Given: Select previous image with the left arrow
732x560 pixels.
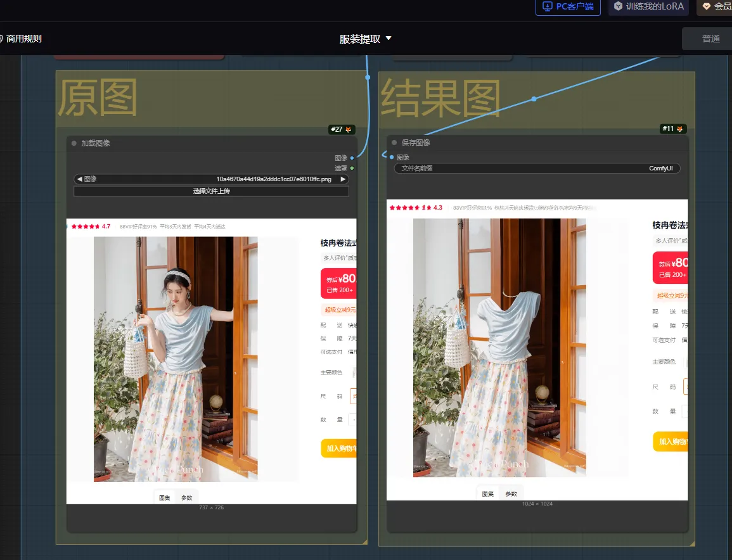Looking at the screenshot, I should point(79,179).
